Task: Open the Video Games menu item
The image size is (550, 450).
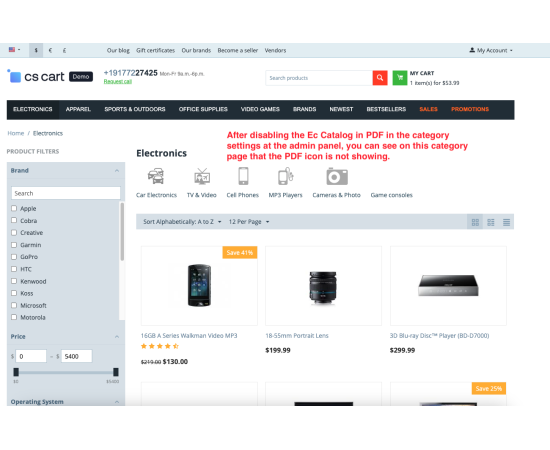Action: coord(260,109)
